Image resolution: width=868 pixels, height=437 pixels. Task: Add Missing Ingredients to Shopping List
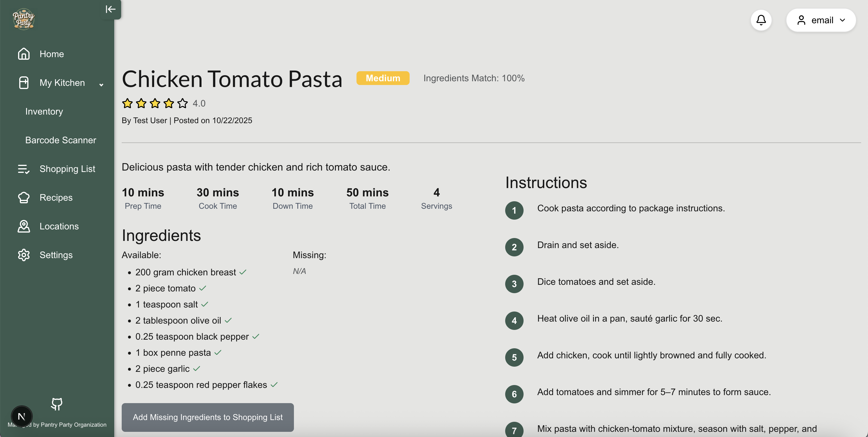tap(208, 417)
